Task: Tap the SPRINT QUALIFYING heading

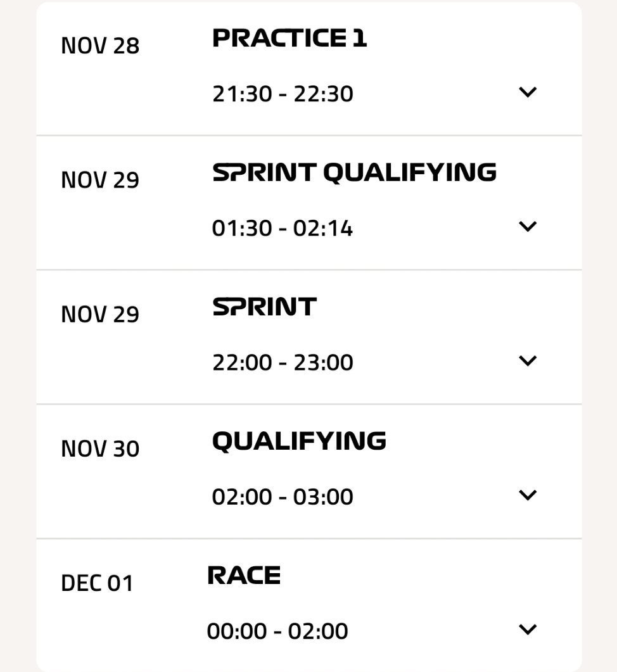Action: (x=354, y=173)
